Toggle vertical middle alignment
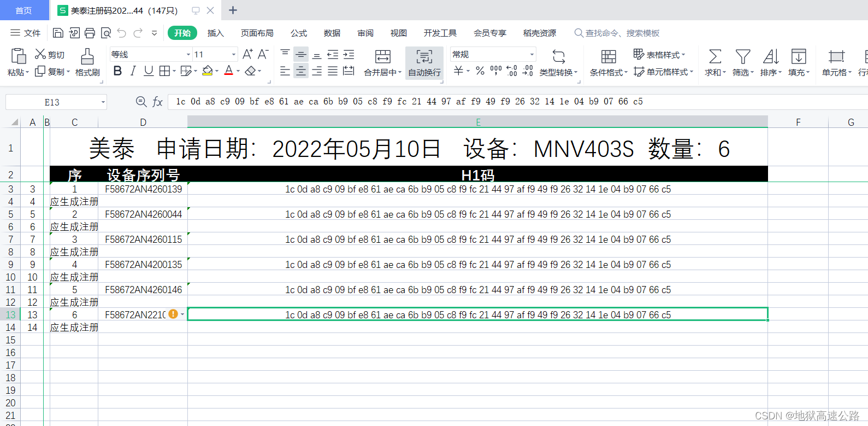This screenshot has height=426, width=868. (301, 55)
